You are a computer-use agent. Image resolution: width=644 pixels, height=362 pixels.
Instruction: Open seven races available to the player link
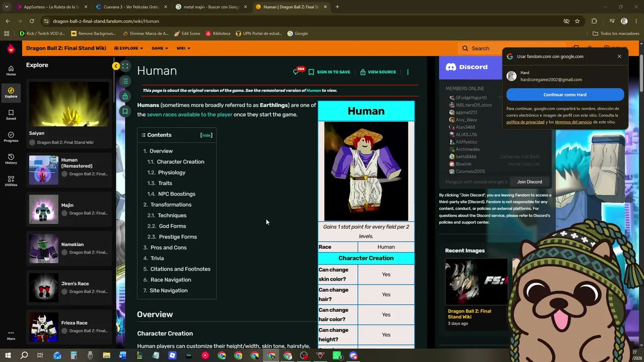pyautogui.click(x=190, y=115)
